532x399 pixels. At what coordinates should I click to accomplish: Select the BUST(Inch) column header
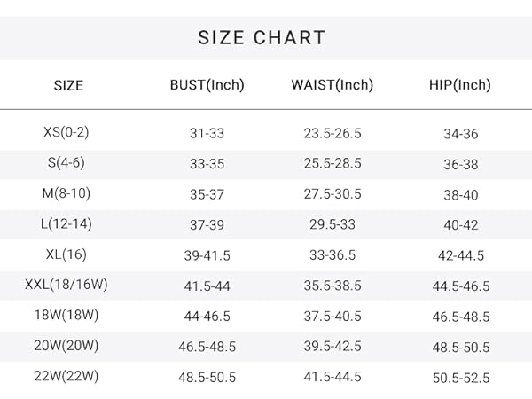point(207,85)
